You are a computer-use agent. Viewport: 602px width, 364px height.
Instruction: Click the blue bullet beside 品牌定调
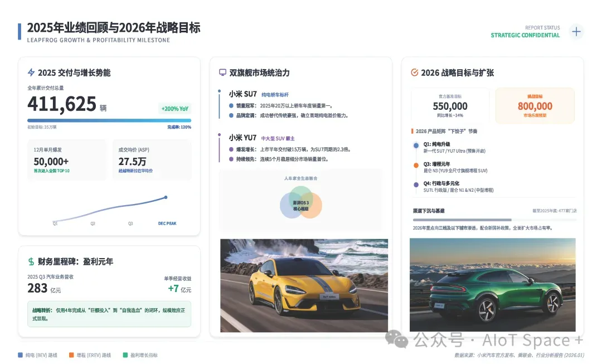click(231, 115)
